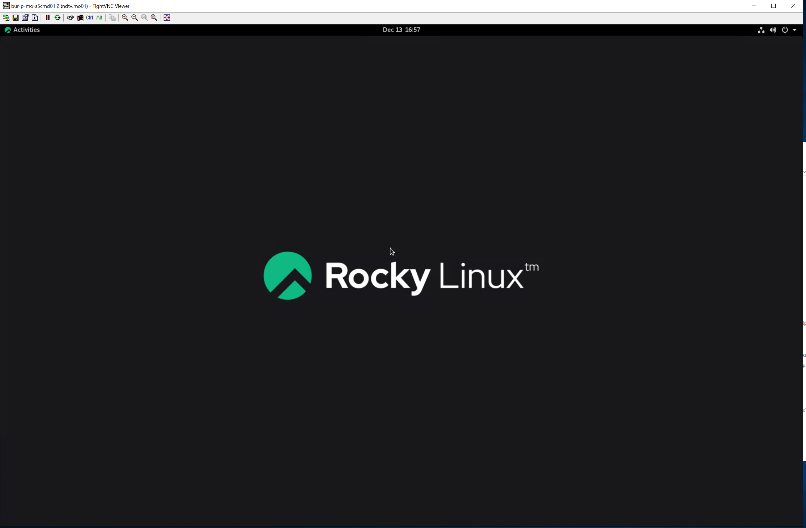Show the Connection info document icon
Viewport: 806px width, 528px height.
click(35, 17)
